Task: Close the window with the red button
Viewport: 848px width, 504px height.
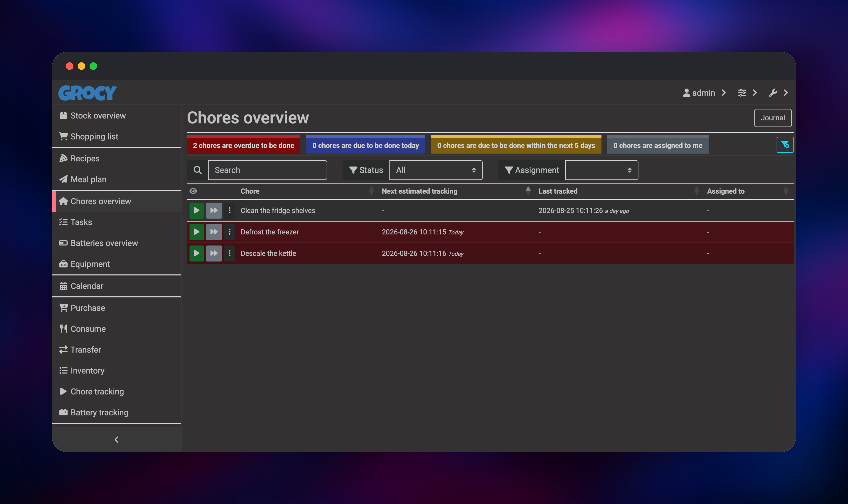Action: [x=70, y=66]
